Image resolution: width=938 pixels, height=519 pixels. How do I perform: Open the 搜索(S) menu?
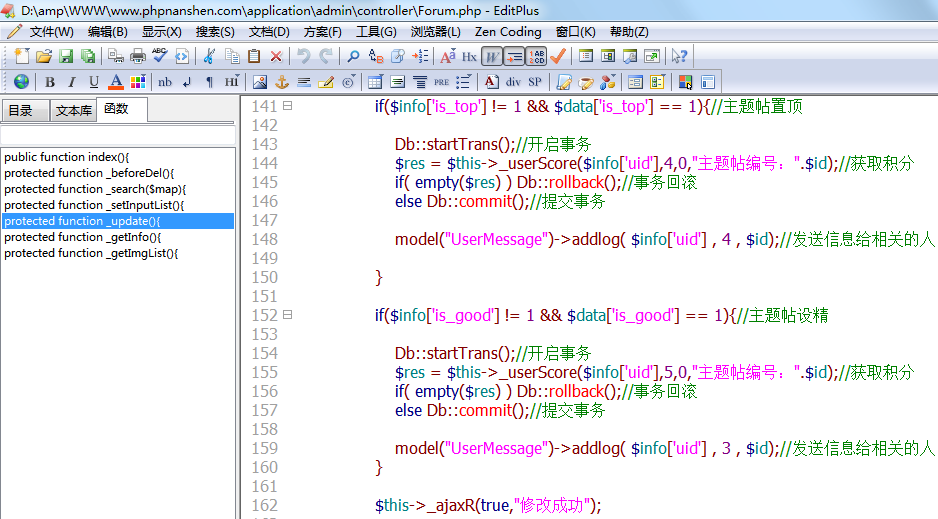(x=215, y=32)
